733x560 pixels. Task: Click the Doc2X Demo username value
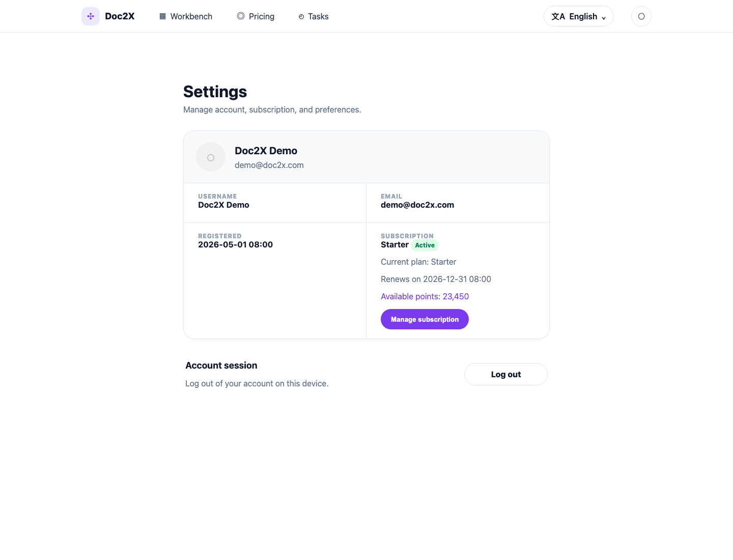(223, 205)
